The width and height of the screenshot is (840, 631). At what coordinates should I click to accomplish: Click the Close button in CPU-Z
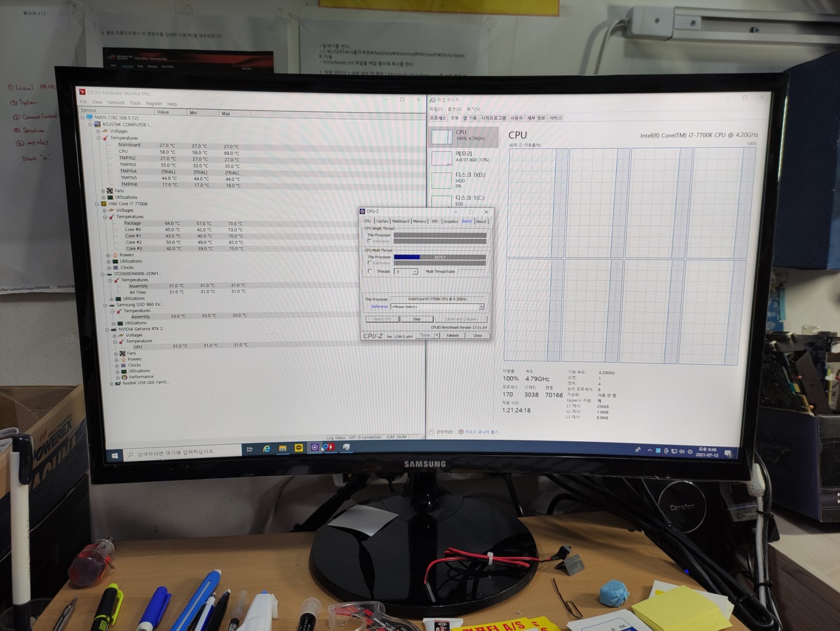(x=477, y=335)
